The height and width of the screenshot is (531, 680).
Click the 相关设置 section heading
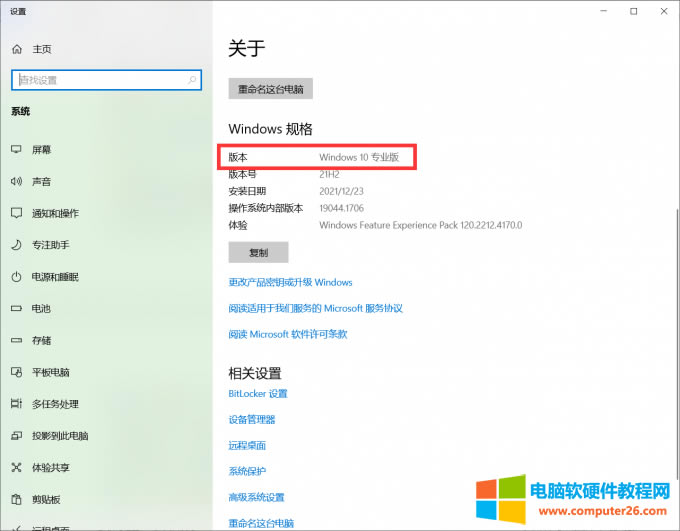[255, 373]
